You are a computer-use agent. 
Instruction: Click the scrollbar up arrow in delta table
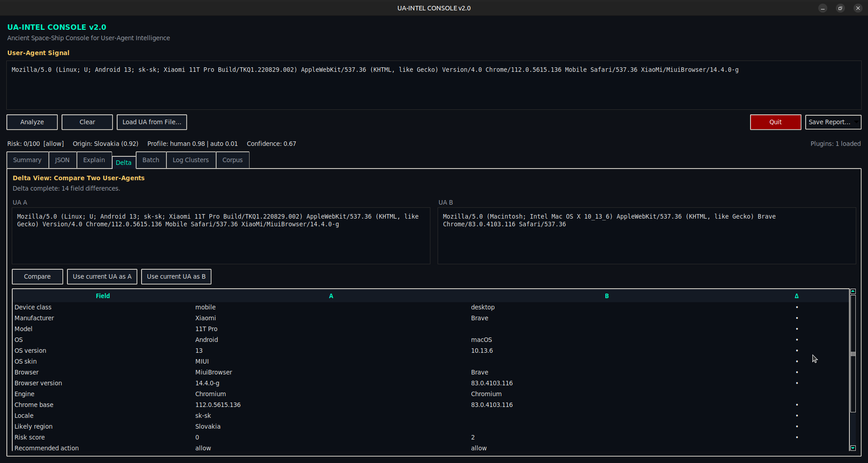(x=853, y=291)
